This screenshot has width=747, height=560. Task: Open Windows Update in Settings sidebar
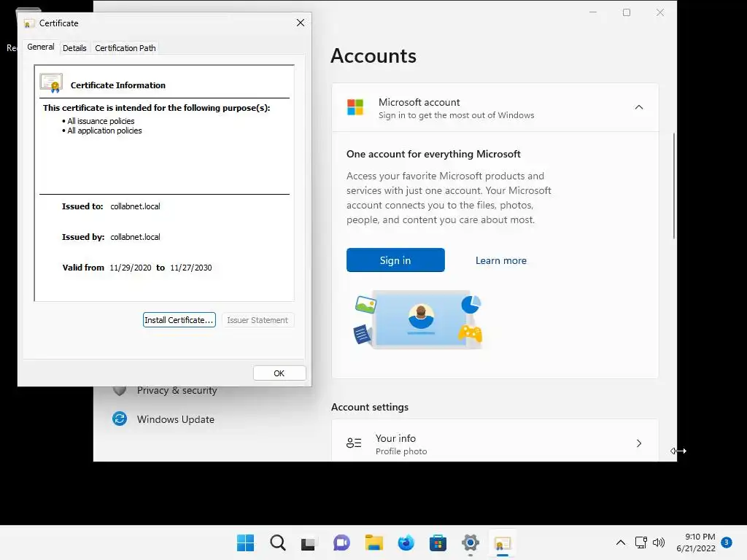[x=175, y=419]
